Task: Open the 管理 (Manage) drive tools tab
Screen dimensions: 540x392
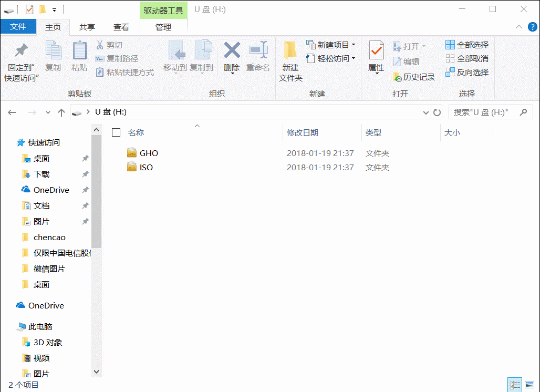Action: pos(163,27)
